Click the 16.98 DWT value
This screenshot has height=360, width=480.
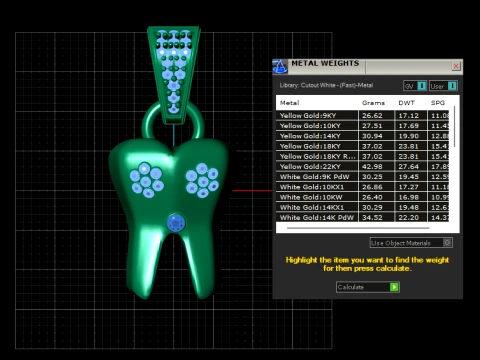(x=408, y=197)
